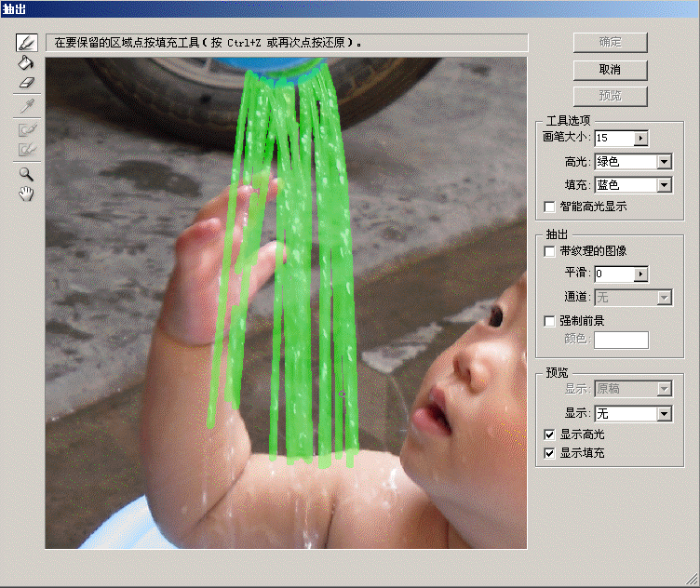Image resolution: width=700 pixels, height=588 pixels.
Task: Select the Cleanup tool
Action: click(27, 129)
